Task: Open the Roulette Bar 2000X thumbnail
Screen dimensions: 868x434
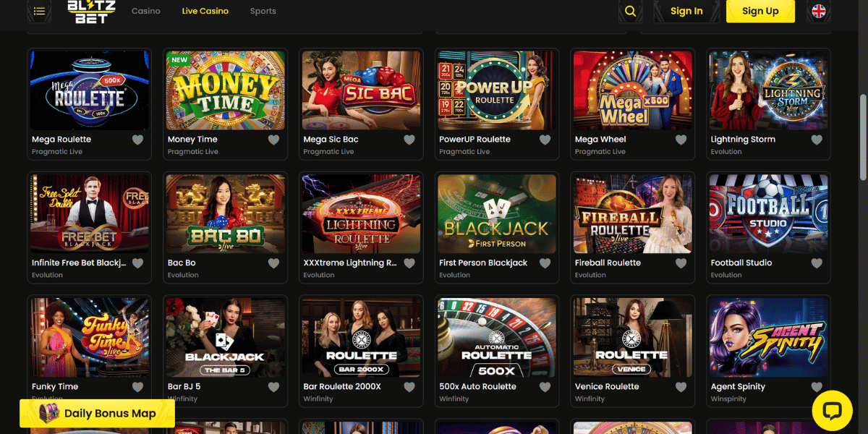Action: coord(361,338)
